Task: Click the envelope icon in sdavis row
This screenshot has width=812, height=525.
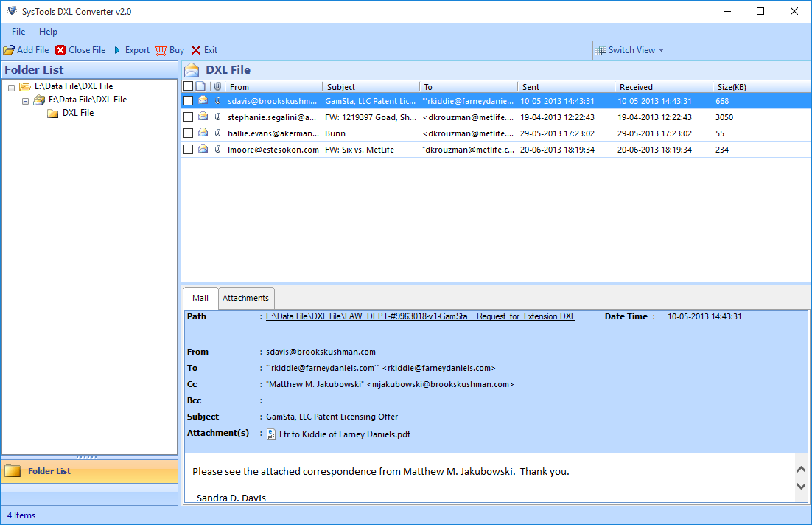Action: point(203,100)
